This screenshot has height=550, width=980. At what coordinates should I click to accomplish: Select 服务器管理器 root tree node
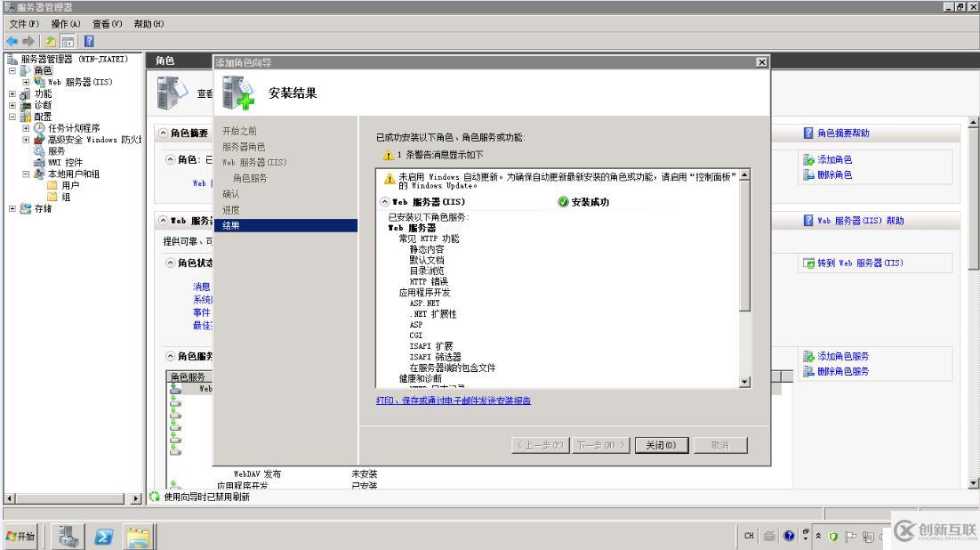coord(75,59)
